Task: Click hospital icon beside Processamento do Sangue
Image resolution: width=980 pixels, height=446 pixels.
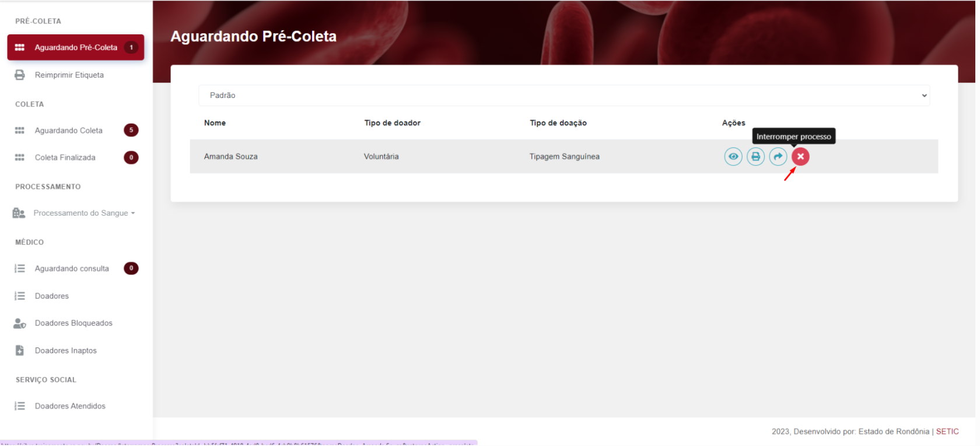Action: [x=19, y=213]
